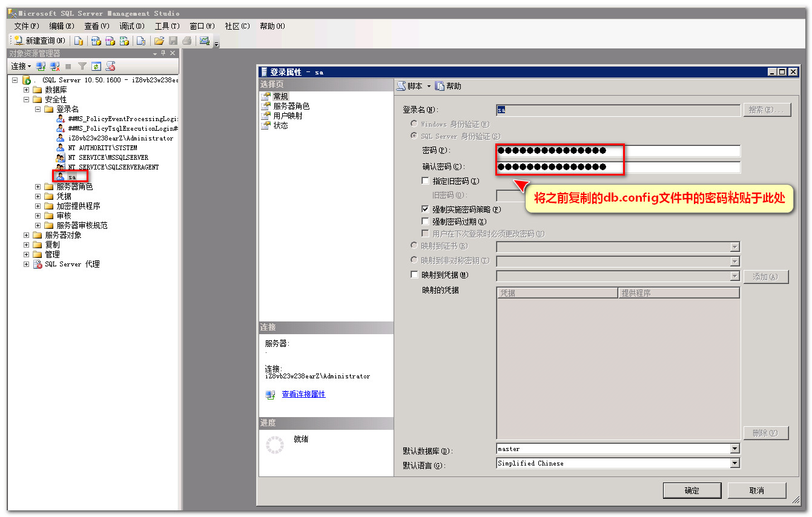Check the 指定旧密码 checkbox
812x517 pixels.
pos(425,180)
